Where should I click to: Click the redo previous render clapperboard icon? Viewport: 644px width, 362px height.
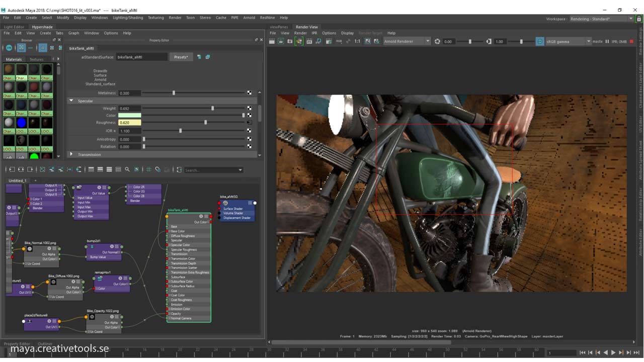(x=272, y=41)
